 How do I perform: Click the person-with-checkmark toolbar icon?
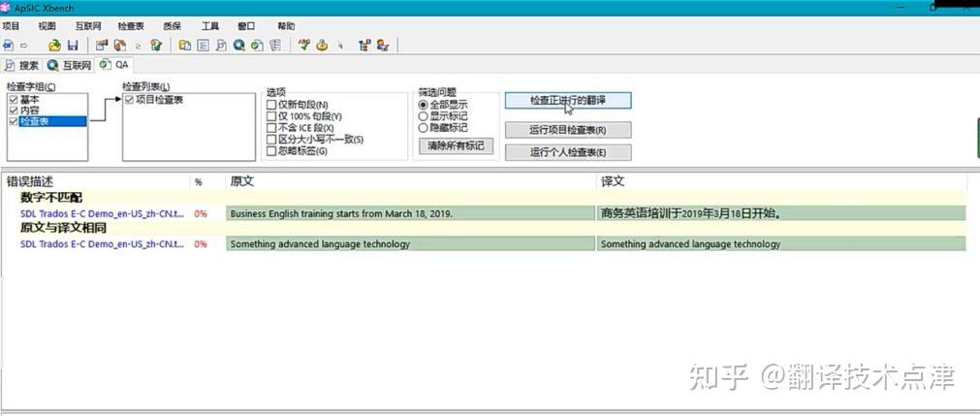click(383, 45)
